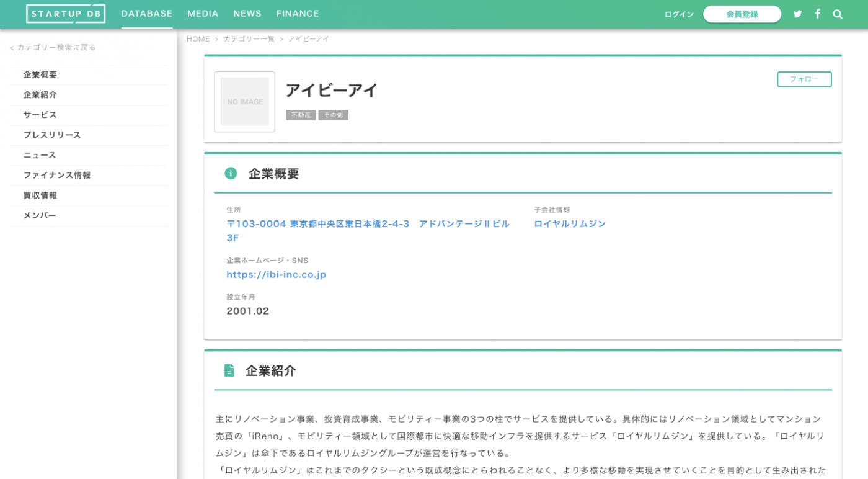The height and width of the screenshot is (479, 868).
Task: Click the search magnifier icon
Action: [837, 14]
